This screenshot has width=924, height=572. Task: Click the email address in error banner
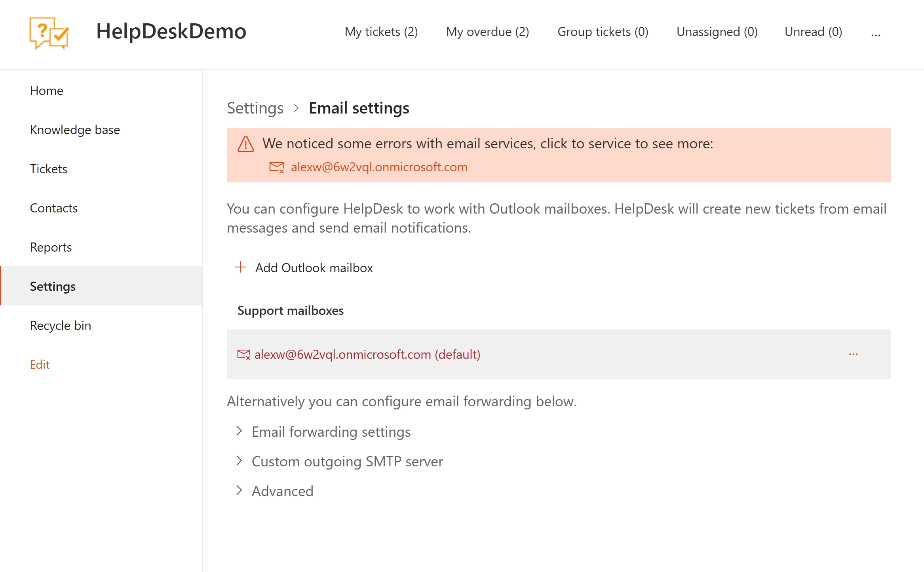[x=379, y=167]
